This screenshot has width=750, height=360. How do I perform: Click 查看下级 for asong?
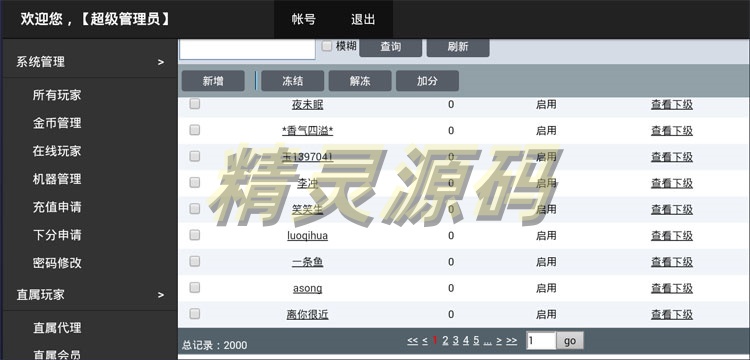[672, 288]
